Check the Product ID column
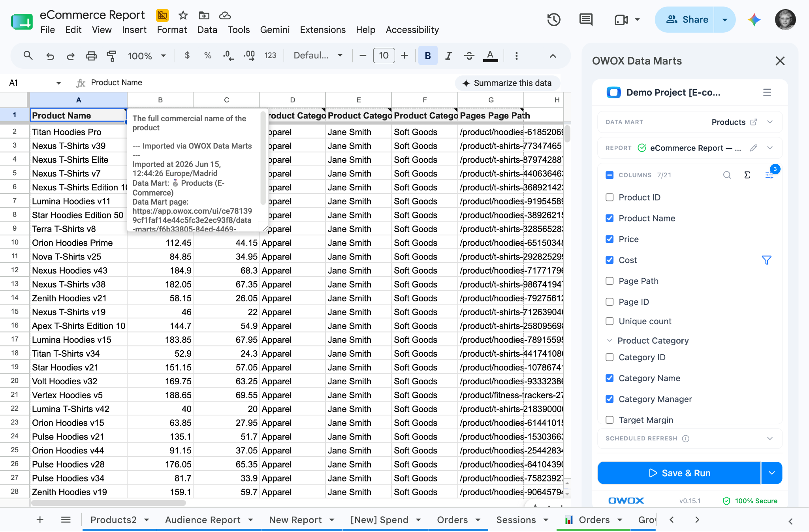The height and width of the screenshot is (532, 809). coord(610,197)
